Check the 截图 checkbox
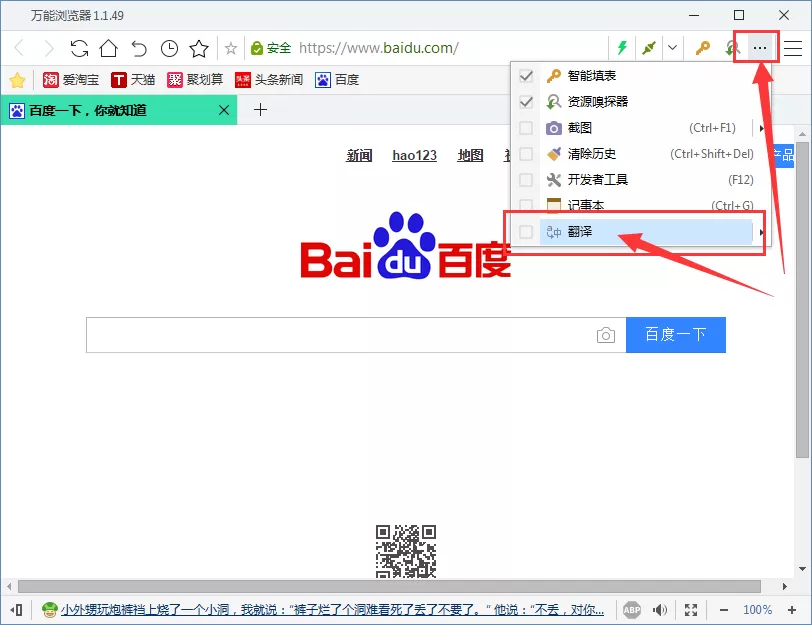Viewport: 812px width, 625px height. [526, 127]
